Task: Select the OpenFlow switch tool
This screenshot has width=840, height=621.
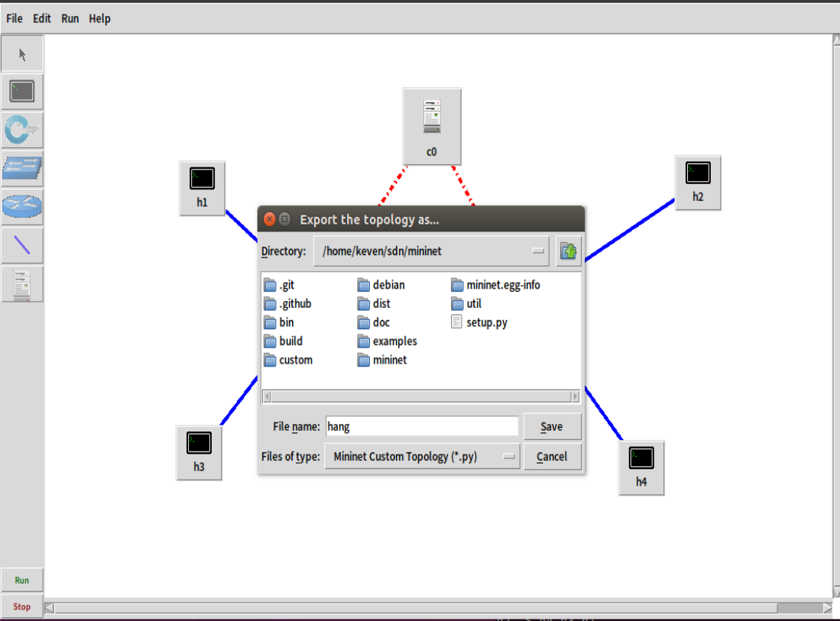Action: (x=22, y=130)
